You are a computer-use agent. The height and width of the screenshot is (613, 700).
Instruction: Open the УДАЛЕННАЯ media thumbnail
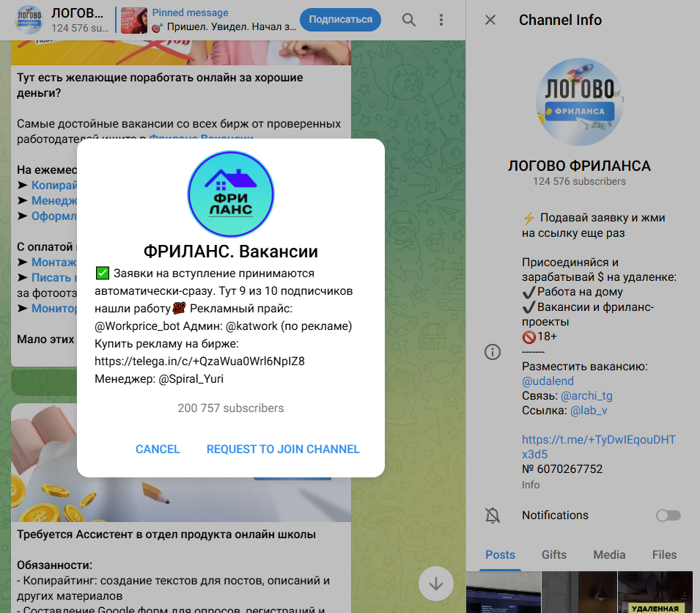pos(655,592)
